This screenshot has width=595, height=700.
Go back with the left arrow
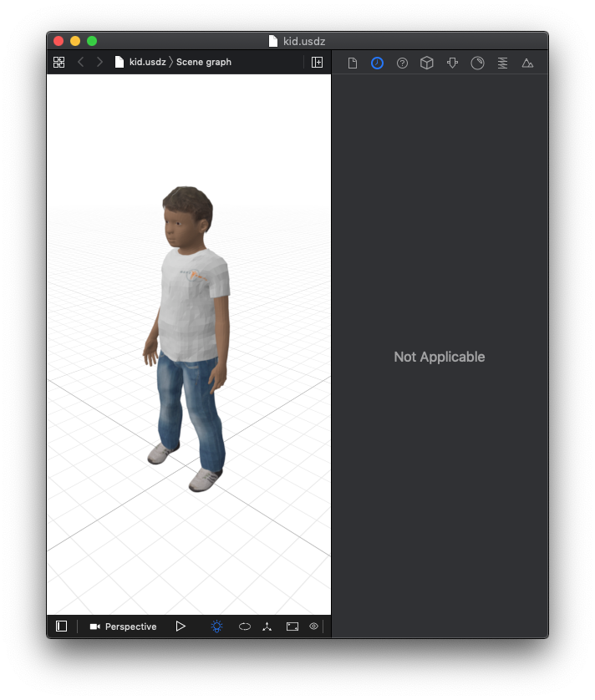point(81,62)
